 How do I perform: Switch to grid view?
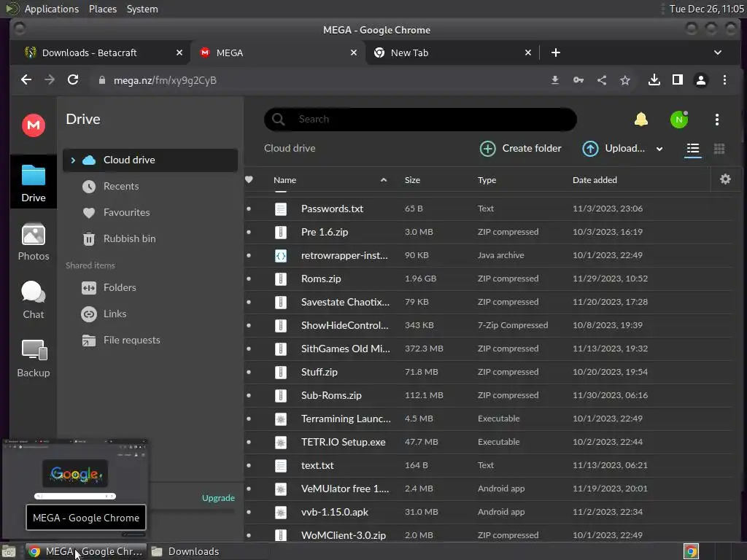pos(719,149)
